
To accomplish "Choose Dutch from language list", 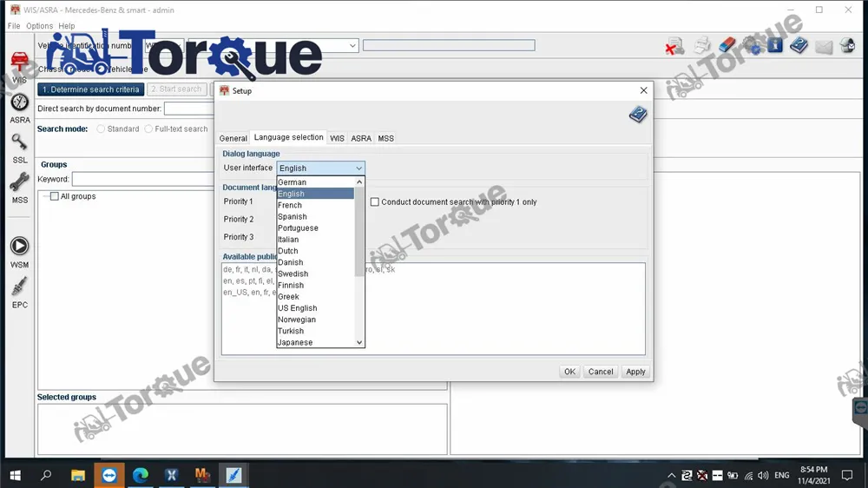I will (x=315, y=251).
